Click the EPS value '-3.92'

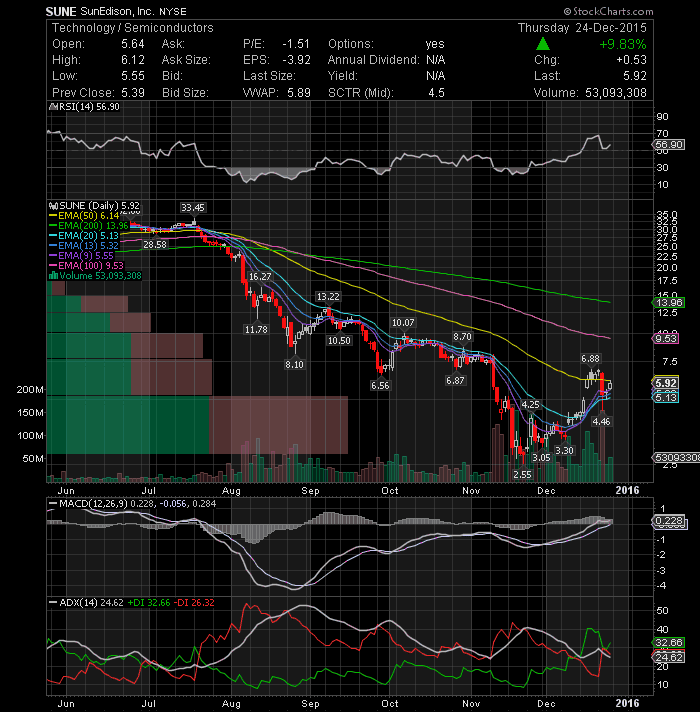(296, 60)
